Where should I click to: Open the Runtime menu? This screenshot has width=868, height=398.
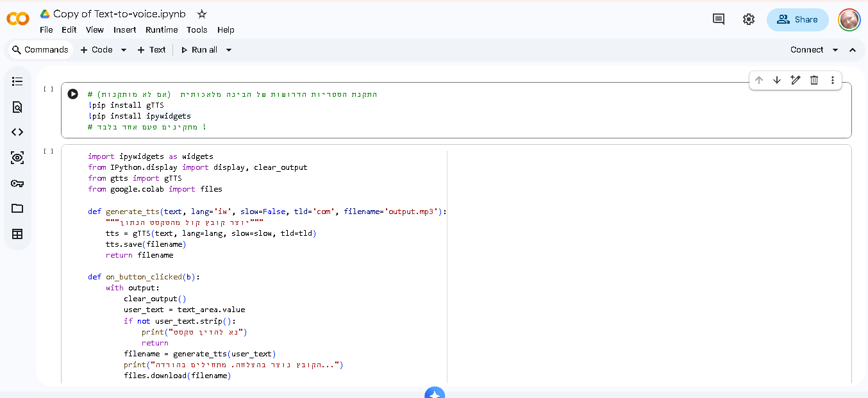162,30
